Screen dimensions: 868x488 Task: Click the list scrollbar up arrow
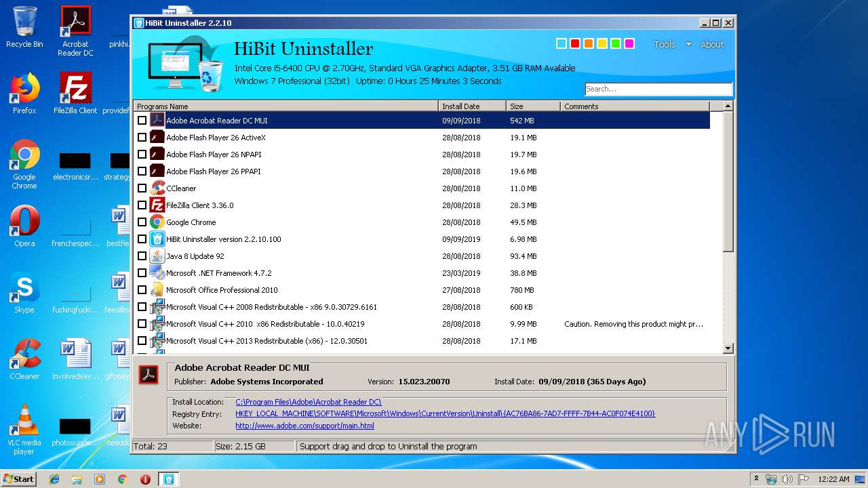(x=728, y=106)
